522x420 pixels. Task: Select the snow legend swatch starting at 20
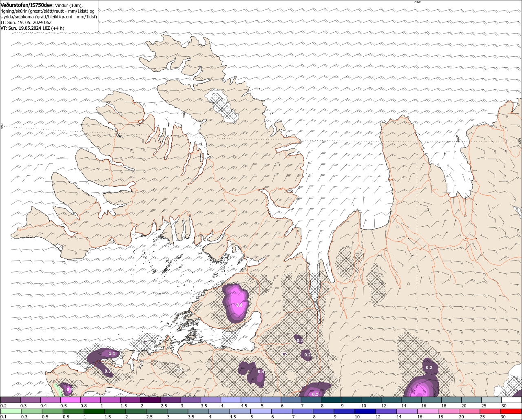[472, 400]
